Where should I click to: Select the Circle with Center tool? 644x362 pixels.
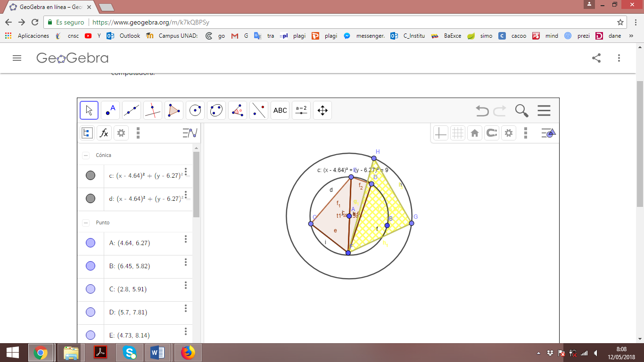pyautogui.click(x=195, y=110)
